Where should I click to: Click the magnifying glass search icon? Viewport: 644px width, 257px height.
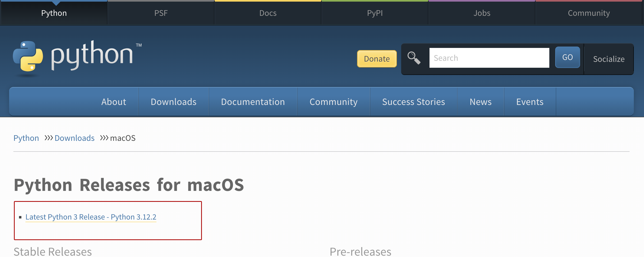pos(414,58)
